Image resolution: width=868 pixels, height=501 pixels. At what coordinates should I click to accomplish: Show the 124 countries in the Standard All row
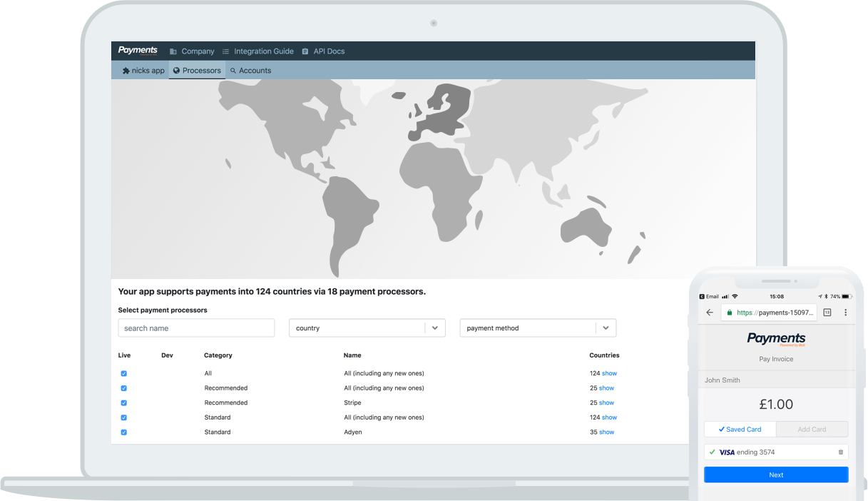click(609, 417)
